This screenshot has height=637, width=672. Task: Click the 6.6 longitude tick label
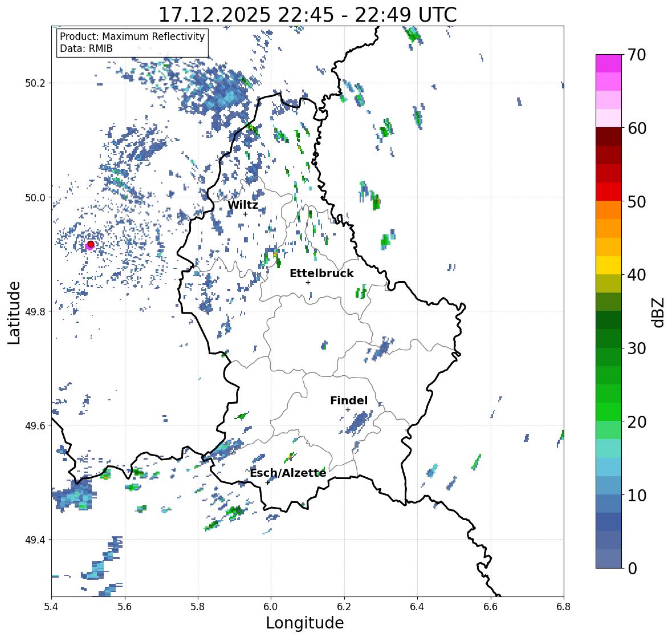(x=490, y=607)
